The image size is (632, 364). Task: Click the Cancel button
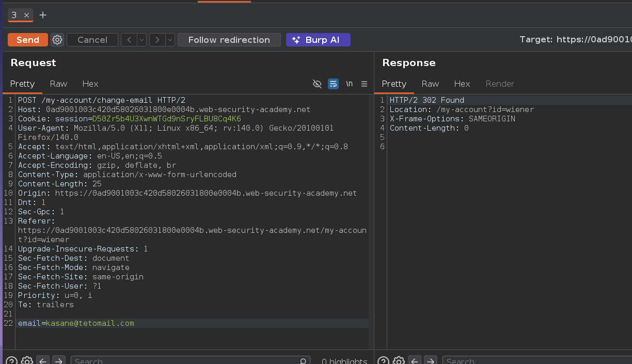tap(92, 40)
